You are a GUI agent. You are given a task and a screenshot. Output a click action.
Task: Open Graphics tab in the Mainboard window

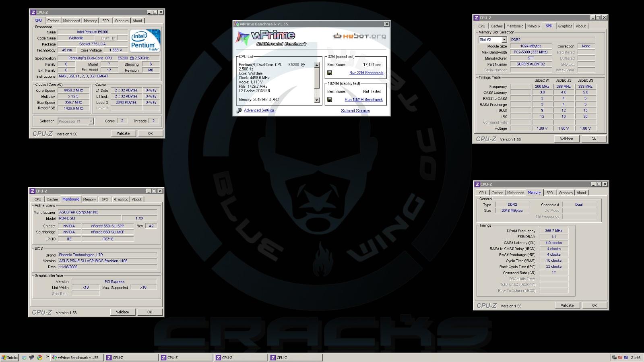(x=121, y=199)
